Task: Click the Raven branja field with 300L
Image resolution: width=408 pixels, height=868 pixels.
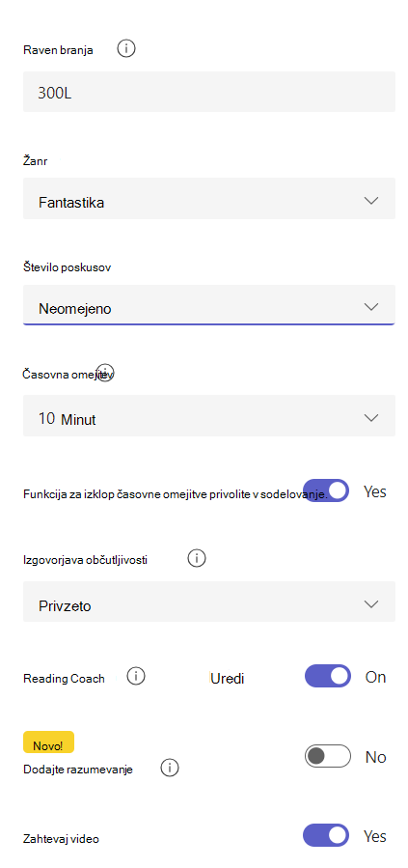Action: tap(209, 92)
